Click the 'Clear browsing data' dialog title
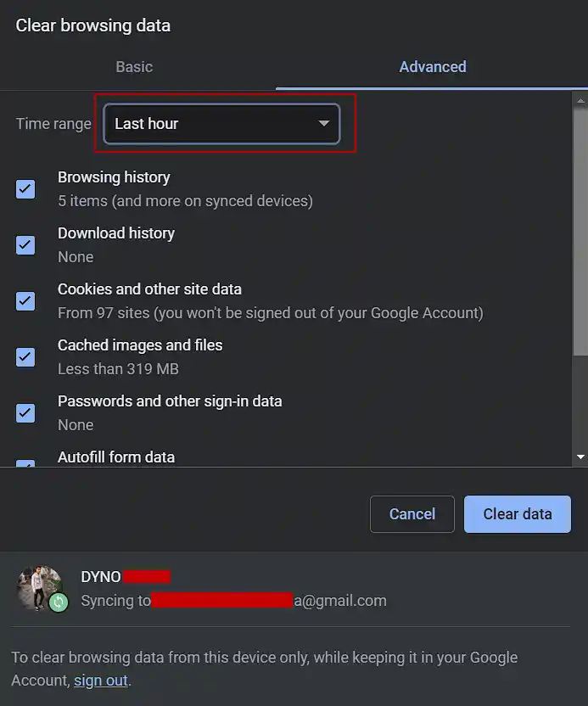The height and width of the screenshot is (706, 588). pyautogui.click(x=93, y=25)
